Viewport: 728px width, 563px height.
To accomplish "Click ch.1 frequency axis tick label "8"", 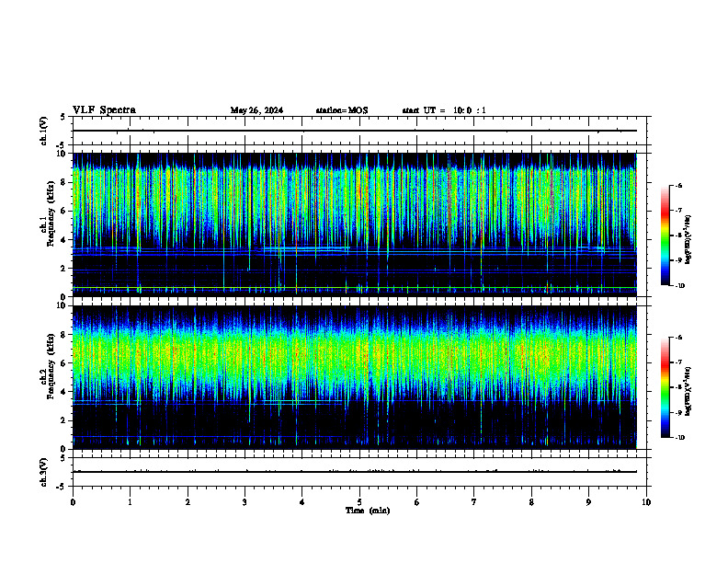I will 63,182.
